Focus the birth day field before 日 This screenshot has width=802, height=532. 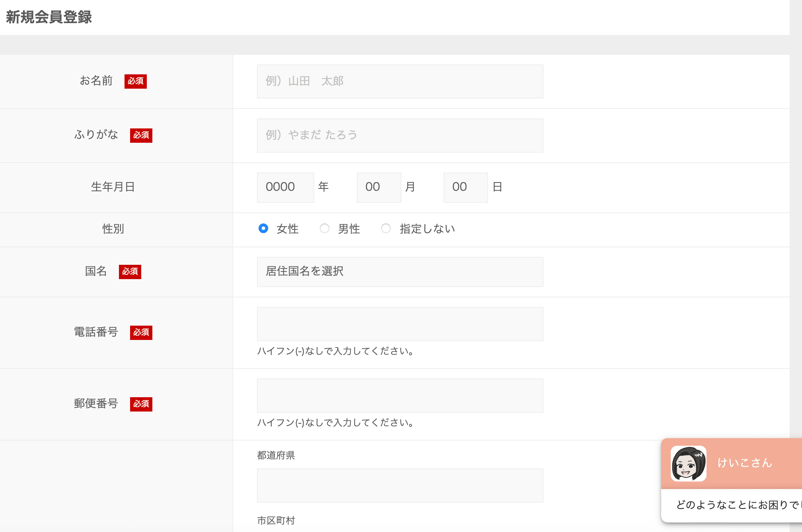tap(465, 187)
